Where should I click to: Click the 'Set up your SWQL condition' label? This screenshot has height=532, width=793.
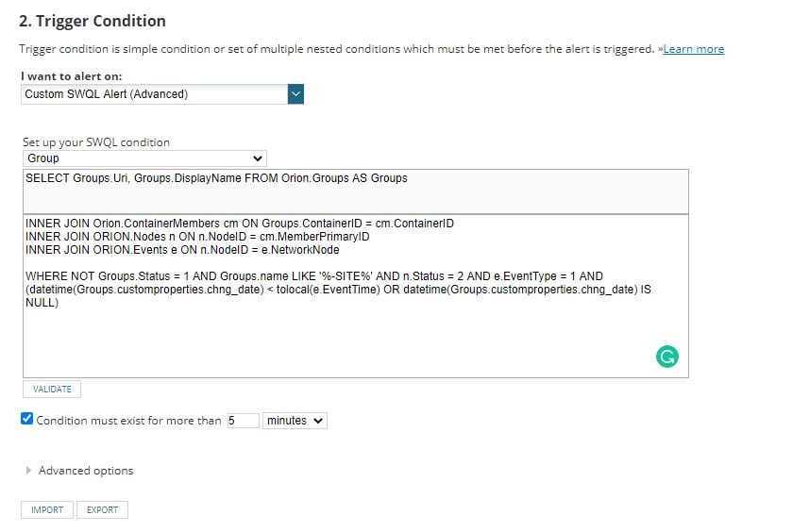96,142
